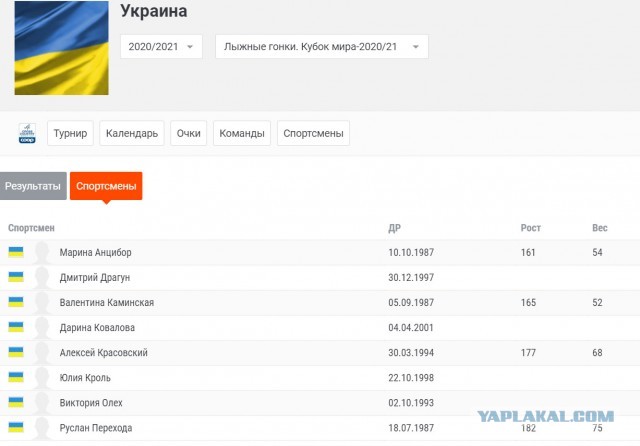The image size is (640, 446).
Task: Open the 2020/2021 season dropdown
Action: (x=161, y=47)
